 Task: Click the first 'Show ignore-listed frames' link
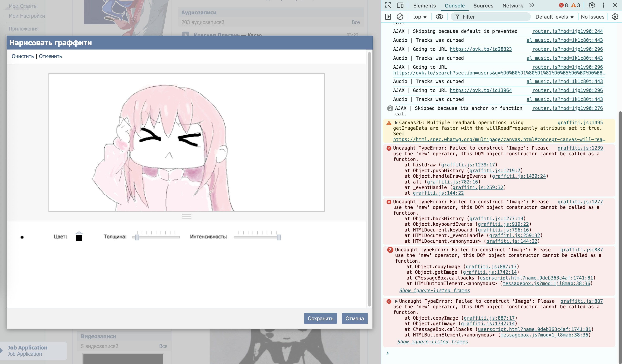[434, 290]
